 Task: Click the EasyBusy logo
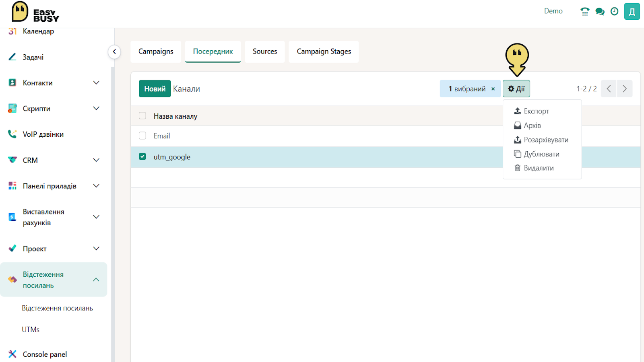pos(35,12)
